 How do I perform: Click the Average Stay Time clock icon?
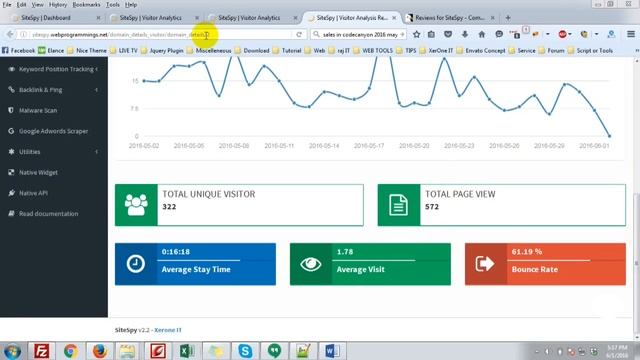tap(136, 264)
